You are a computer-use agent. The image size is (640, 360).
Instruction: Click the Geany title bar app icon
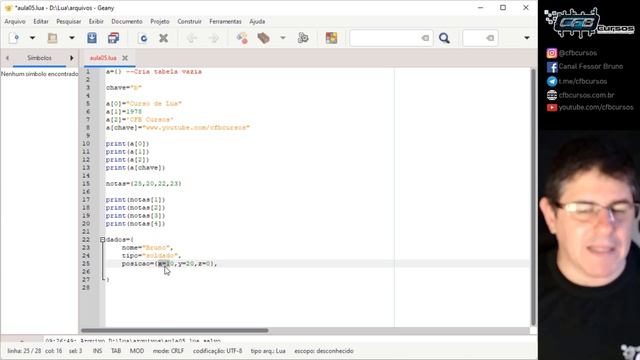pyautogui.click(x=8, y=8)
